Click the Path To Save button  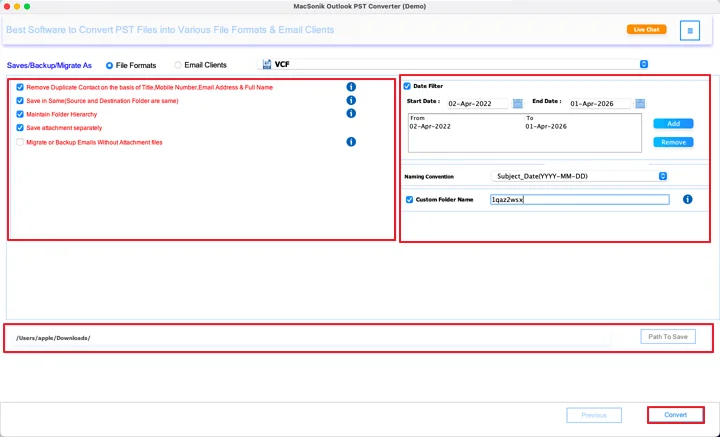(x=668, y=336)
